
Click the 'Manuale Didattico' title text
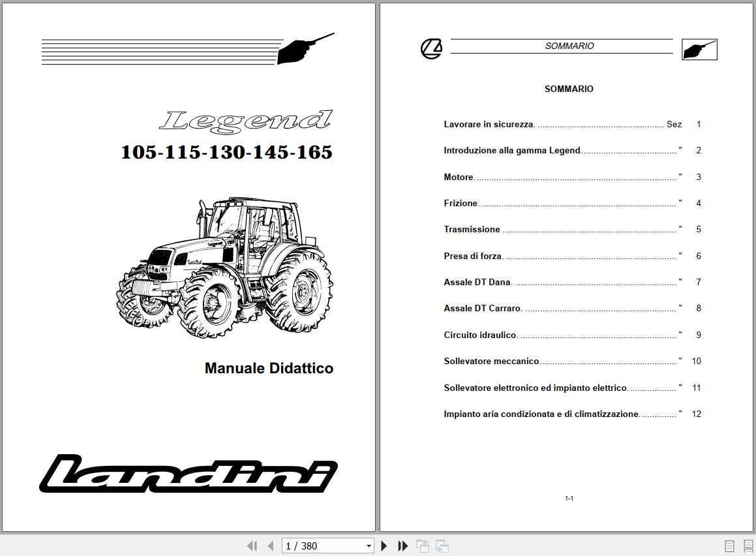269,369
